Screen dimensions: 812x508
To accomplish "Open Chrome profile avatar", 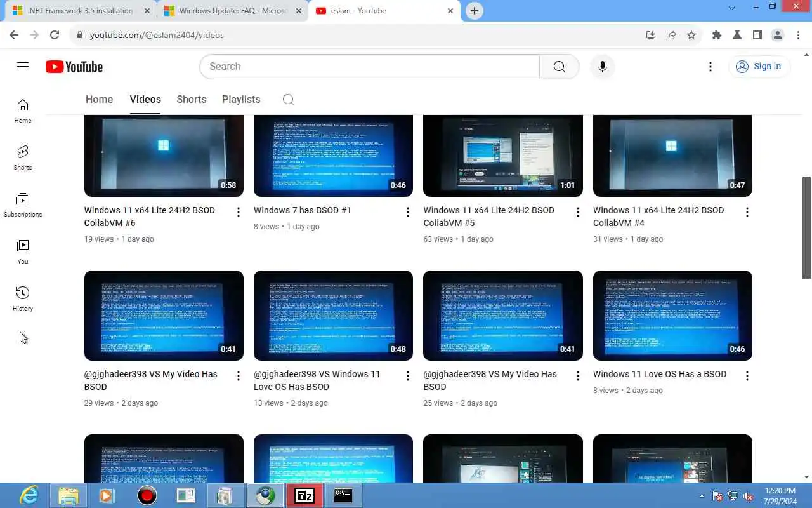I will point(778,35).
